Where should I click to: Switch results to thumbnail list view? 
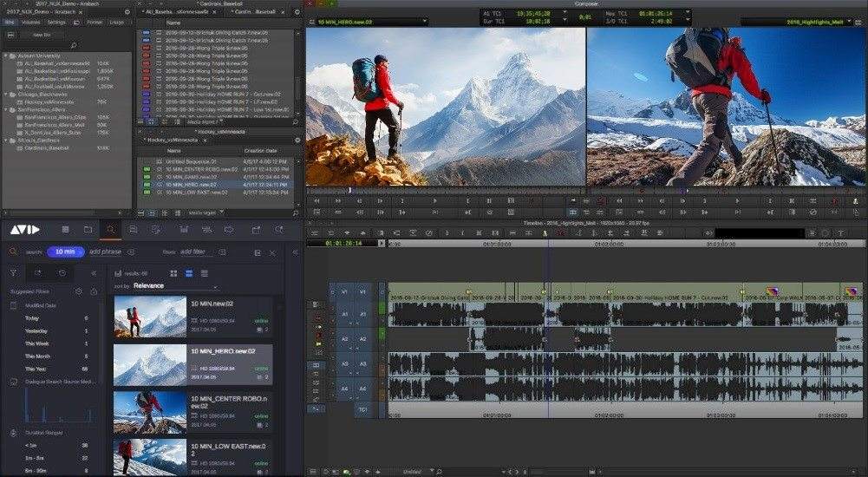click(x=189, y=273)
